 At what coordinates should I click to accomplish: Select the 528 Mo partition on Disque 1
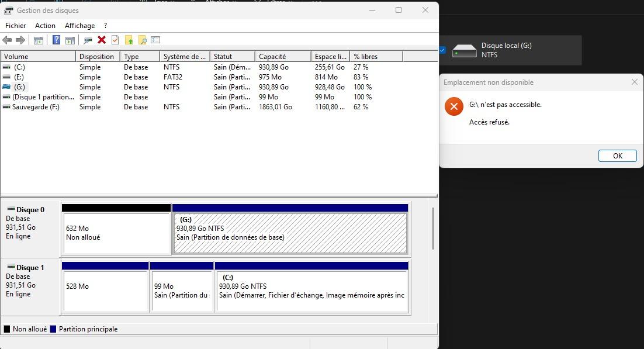105,288
